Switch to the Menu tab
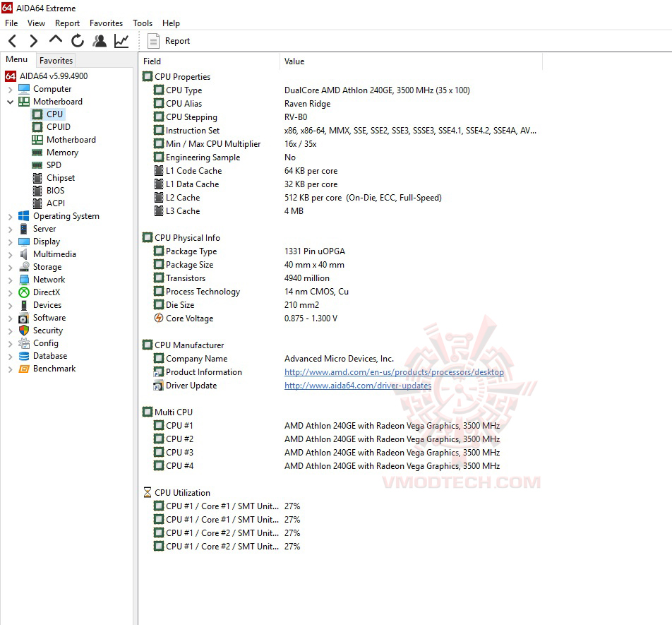 pyautogui.click(x=17, y=59)
